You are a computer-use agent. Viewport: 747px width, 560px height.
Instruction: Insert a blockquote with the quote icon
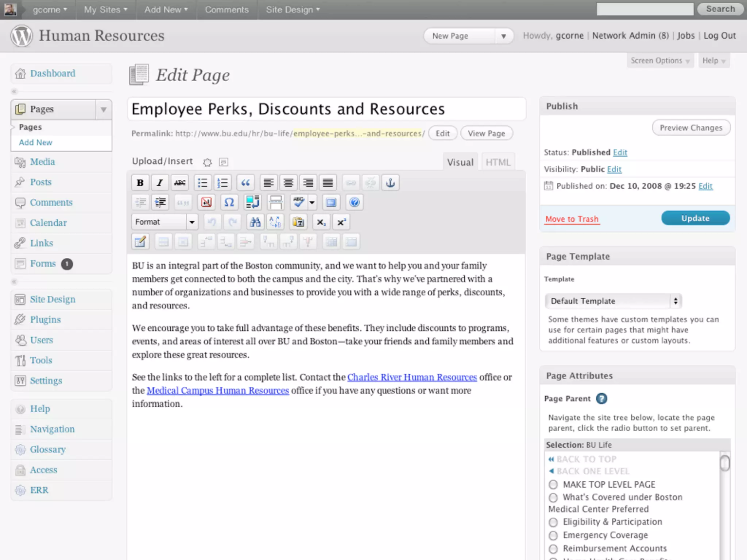(x=245, y=183)
